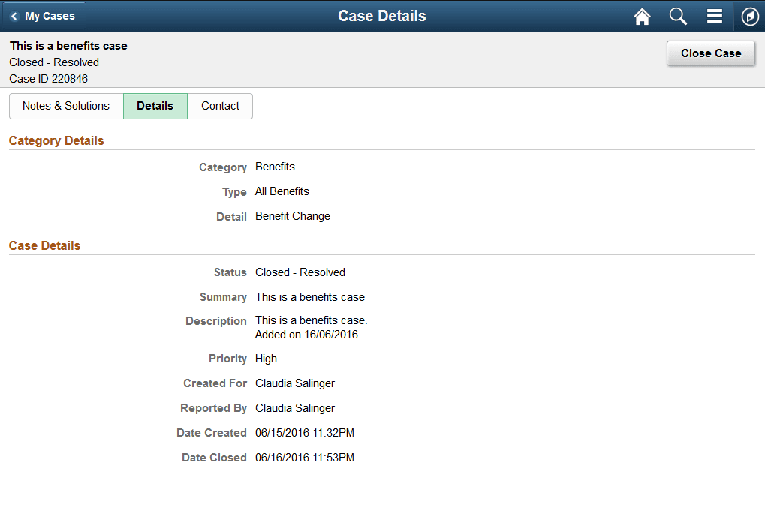
Task: Click the Type value All Benefits
Action: [282, 191]
